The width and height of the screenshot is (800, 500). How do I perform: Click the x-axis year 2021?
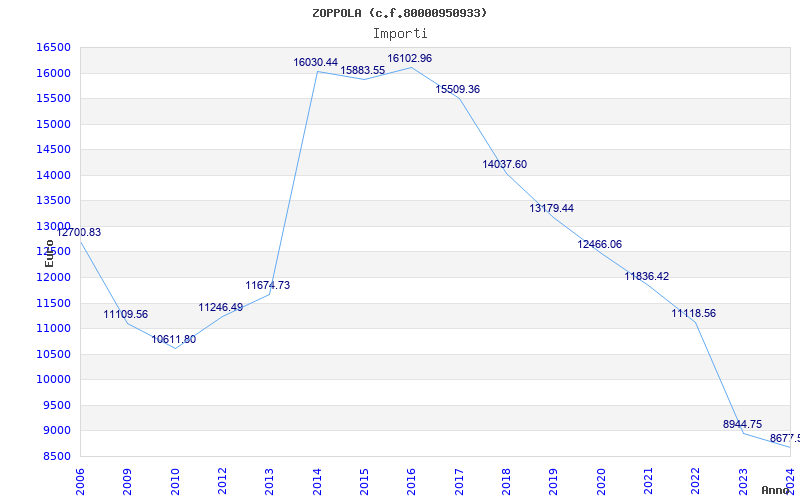pyautogui.click(x=648, y=482)
